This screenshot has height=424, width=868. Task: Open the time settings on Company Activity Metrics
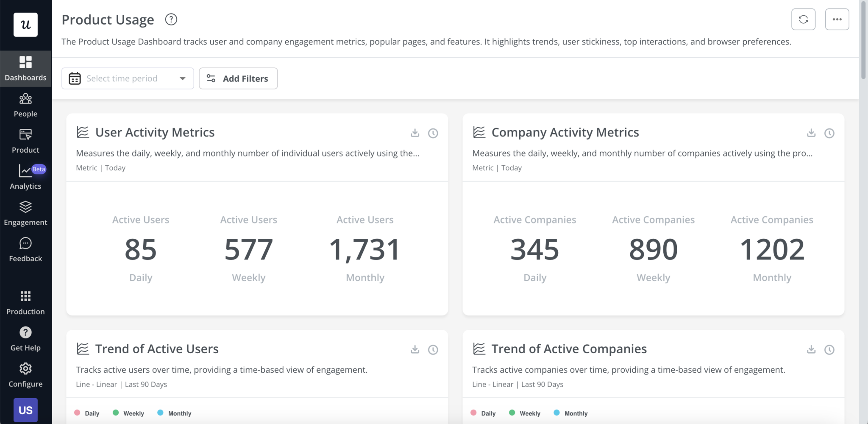[x=829, y=133]
